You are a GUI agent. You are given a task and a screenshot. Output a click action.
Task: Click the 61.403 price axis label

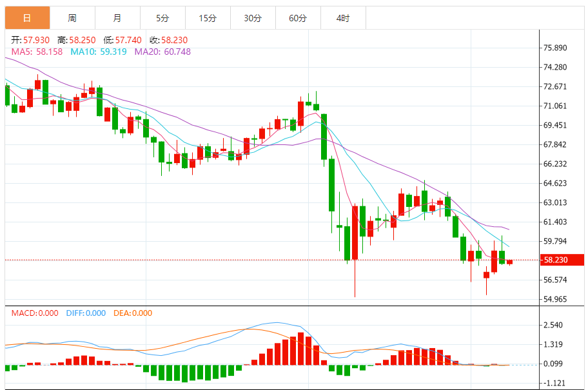click(x=555, y=222)
